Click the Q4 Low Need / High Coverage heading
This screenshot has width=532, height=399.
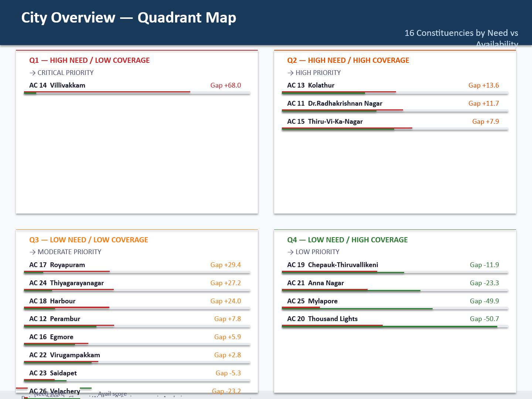coord(347,240)
